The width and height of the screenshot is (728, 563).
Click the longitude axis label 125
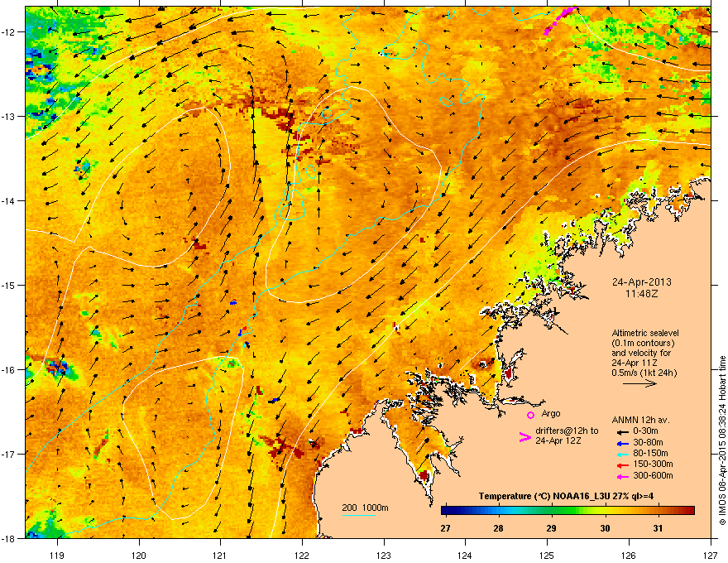click(547, 555)
